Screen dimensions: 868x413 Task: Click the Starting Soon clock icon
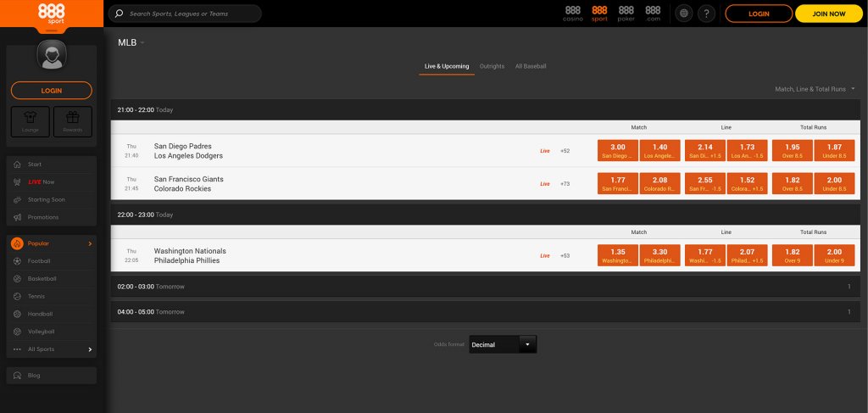pos(17,200)
